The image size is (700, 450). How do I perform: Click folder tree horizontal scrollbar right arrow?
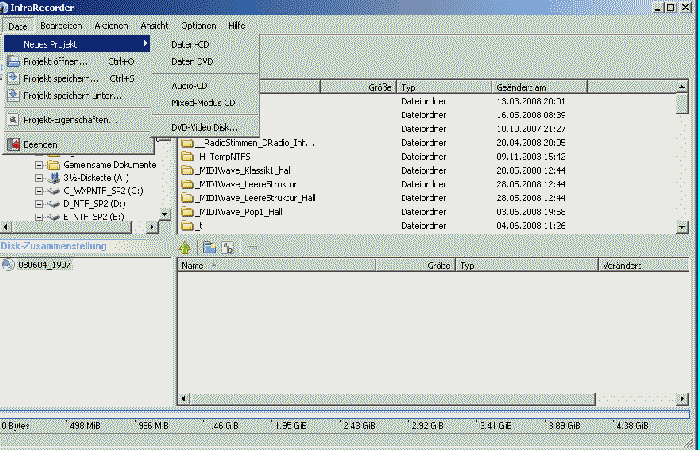click(x=152, y=227)
